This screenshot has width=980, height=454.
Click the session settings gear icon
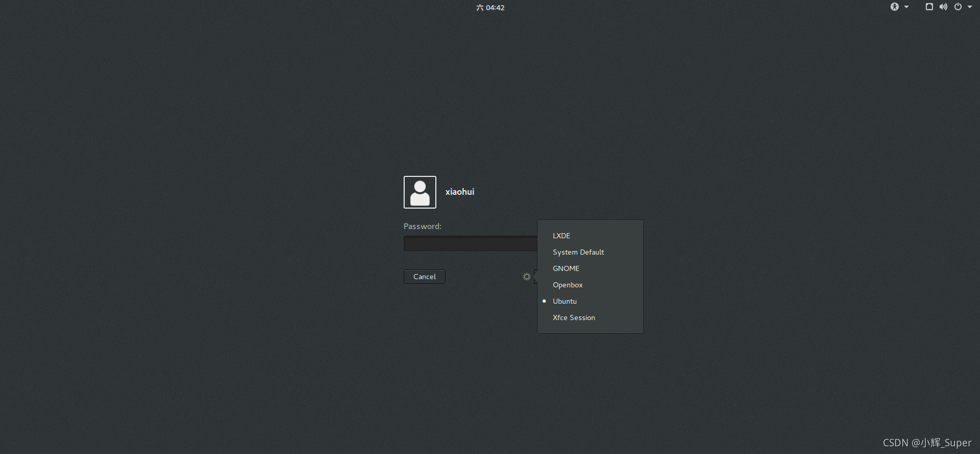(x=527, y=277)
